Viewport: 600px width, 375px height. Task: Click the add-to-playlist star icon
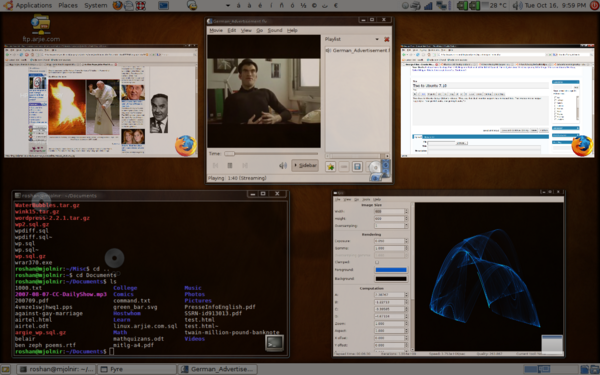(331, 167)
